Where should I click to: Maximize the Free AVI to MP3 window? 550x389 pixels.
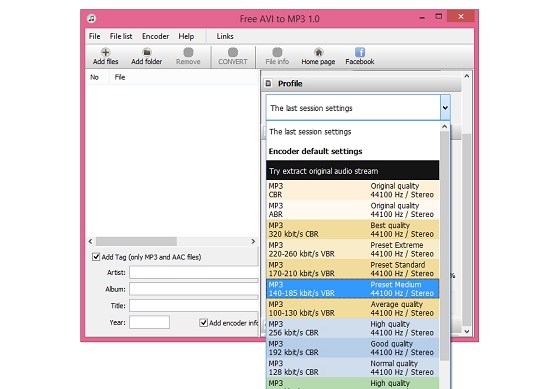[x=438, y=16]
